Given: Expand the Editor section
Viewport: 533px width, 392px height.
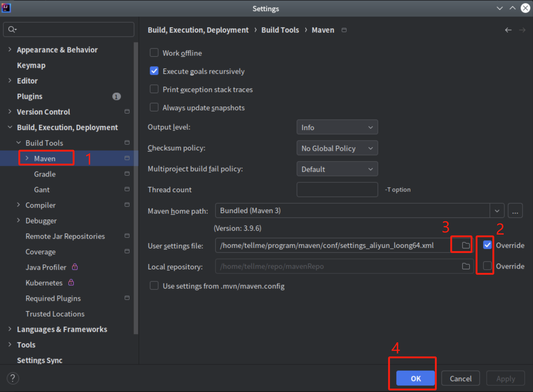Looking at the screenshot, I should click(10, 81).
